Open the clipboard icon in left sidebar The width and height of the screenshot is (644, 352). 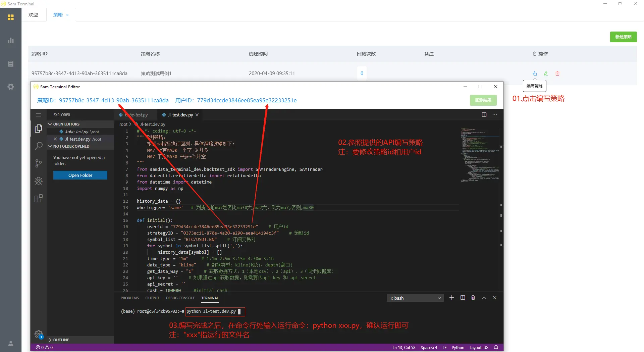pos(11,63)
